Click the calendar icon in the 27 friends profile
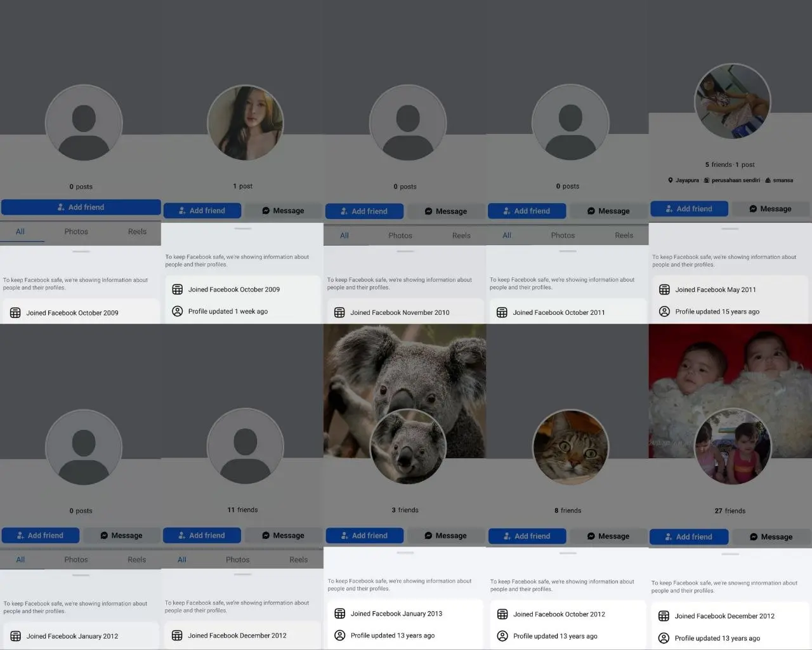Viewport: 812px width, 650px height. pyautogui.click(x=664, y=616)
